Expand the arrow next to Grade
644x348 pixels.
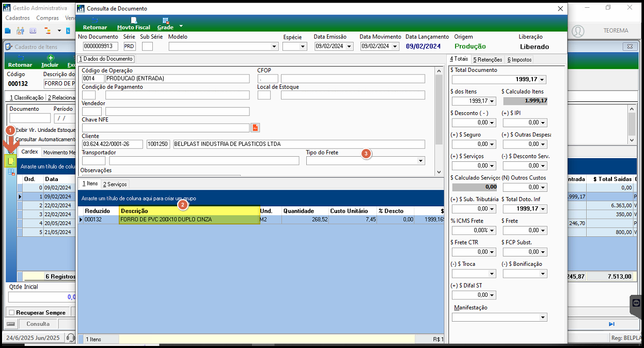click(x=181, y=26)
